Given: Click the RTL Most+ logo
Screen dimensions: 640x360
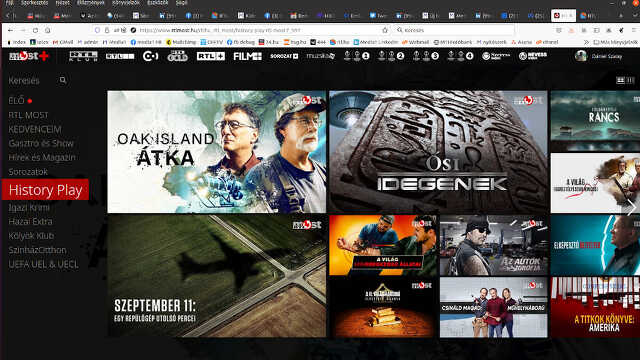Looking at the screenshot, I should point(29,56).
